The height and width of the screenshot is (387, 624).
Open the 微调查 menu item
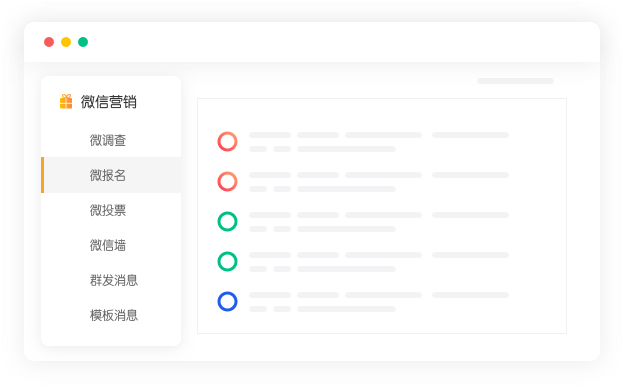tap(108, 140)
